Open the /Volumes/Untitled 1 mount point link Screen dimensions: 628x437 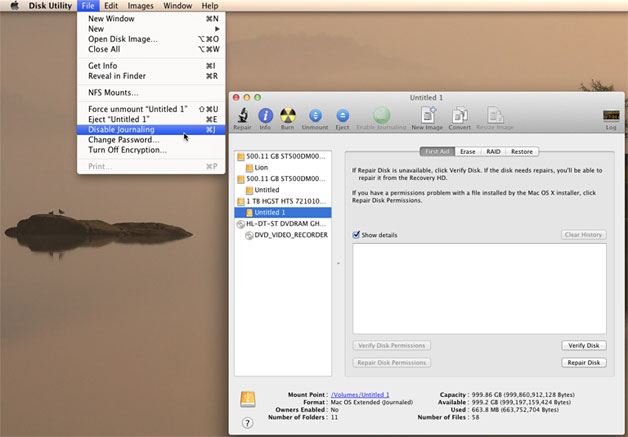tap(360, 395)
